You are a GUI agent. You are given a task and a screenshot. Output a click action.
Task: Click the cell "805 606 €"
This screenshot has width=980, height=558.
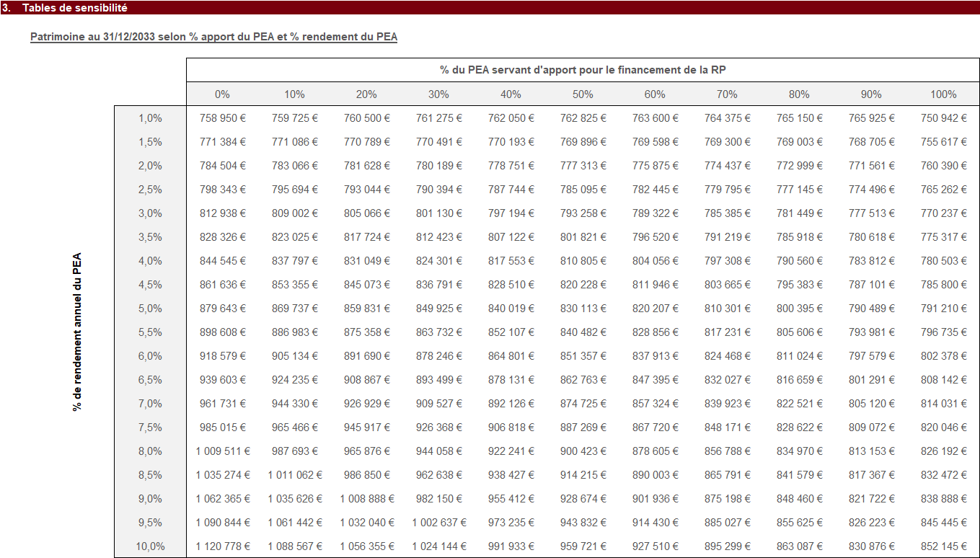(x=799, y=332)
